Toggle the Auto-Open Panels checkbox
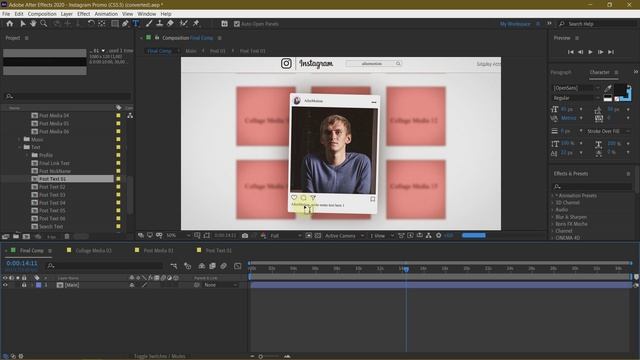The image size is (640, 360). pyautogui.click(x=237, y=24)
